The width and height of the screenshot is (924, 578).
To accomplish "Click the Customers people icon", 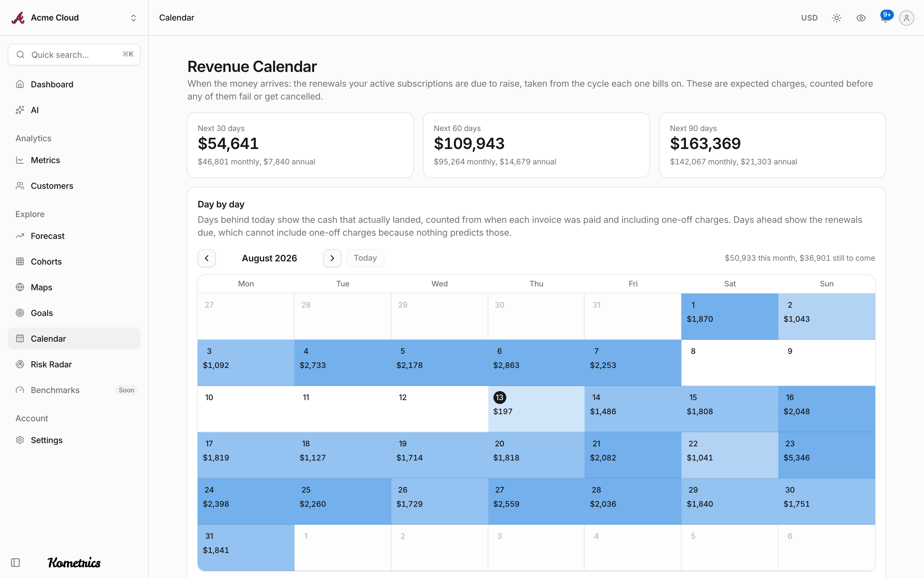I will click(x=20, y=186).
